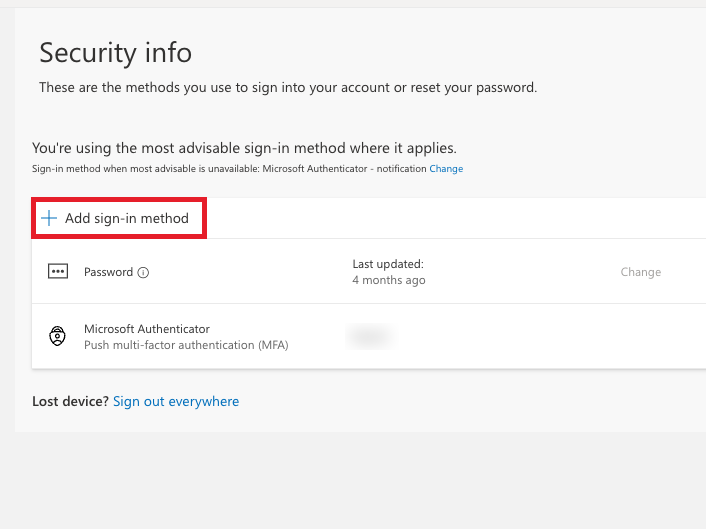
Task: Click the Security info page heading
Action: coord(115,52)
